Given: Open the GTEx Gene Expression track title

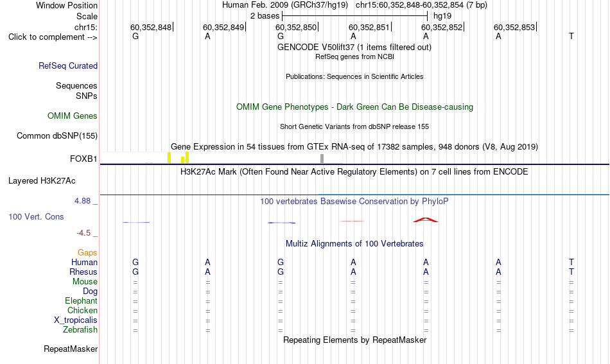Looking at the screenshot, I should click(354, 146).
